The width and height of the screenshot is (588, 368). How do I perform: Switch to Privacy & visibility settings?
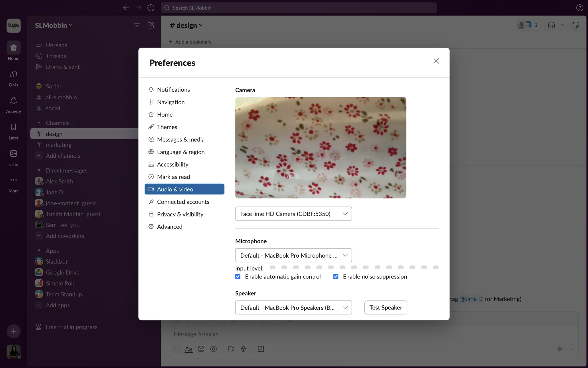pos(180,214)
